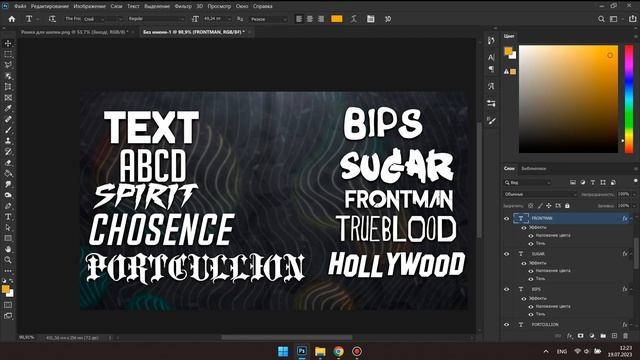Open the layer filter kind dropdown

(x=528, y=182)
